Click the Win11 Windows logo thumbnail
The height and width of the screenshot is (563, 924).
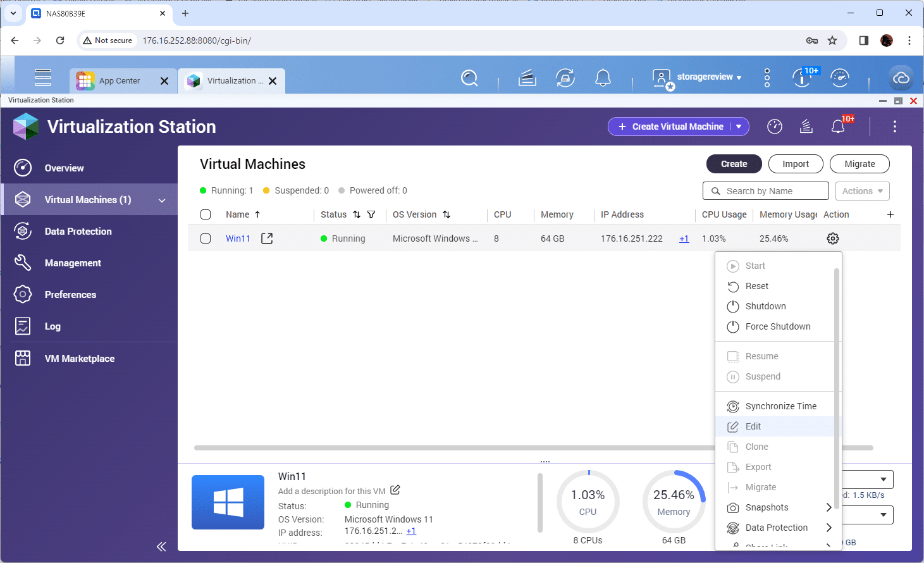click(x=228, y=502)
